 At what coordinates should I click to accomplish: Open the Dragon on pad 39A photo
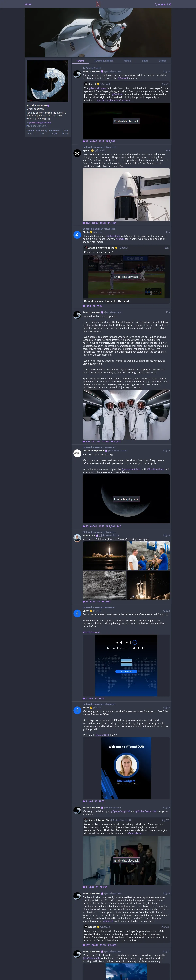[x=126, y=194]
